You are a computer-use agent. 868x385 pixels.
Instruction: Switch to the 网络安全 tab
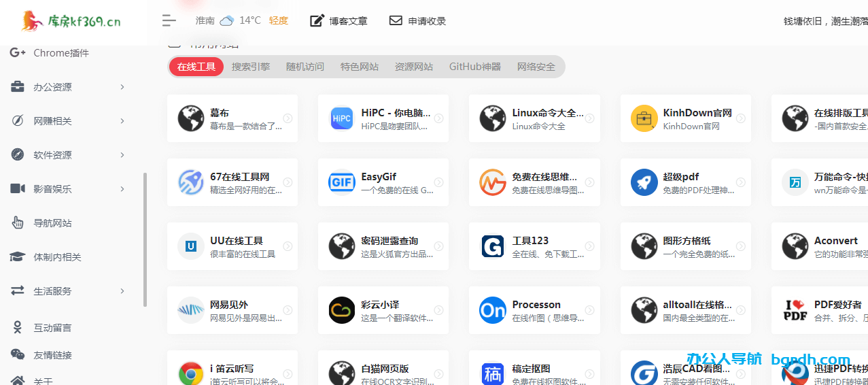pos(536,67)
